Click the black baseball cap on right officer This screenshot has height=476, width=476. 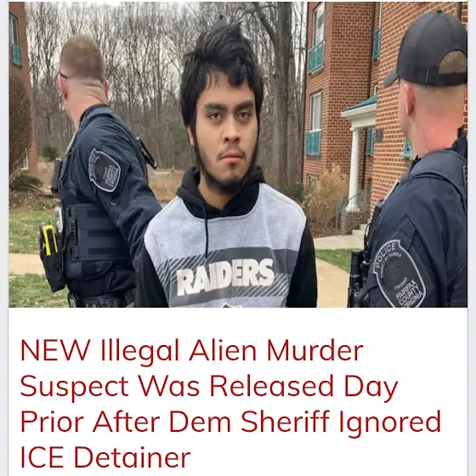428,49
